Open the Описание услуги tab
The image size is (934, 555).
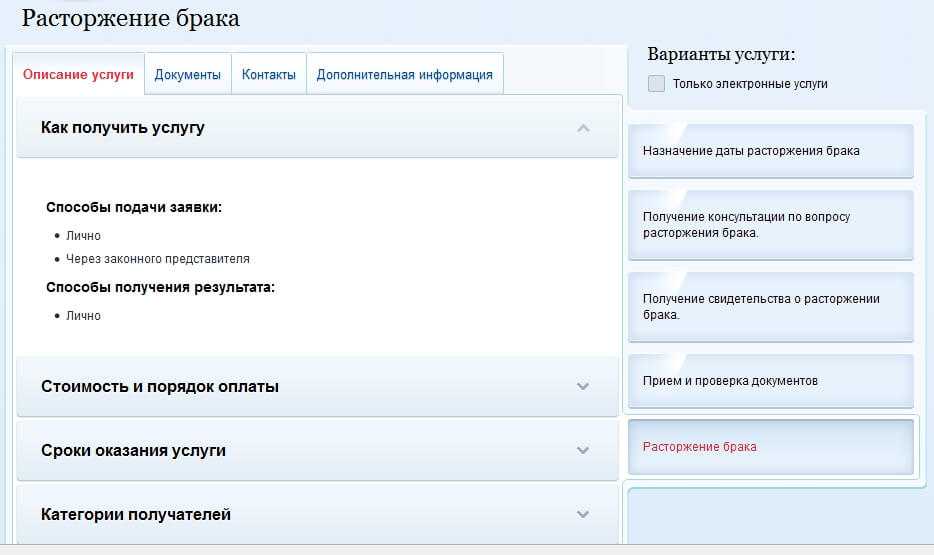[x=79, y=74]
